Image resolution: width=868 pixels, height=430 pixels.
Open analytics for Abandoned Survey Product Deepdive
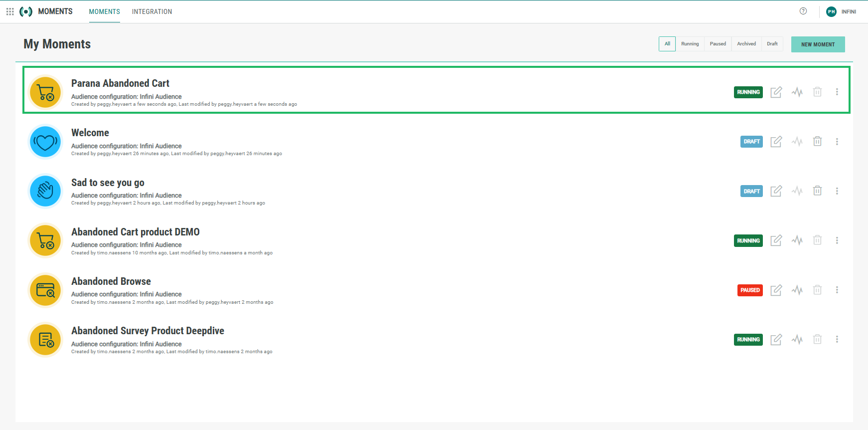797,340
